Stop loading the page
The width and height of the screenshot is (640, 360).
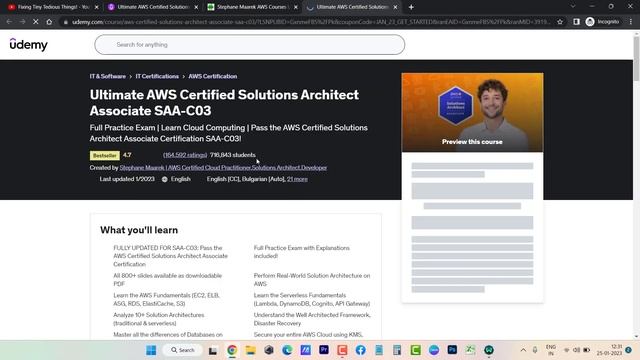tap(36, 22)
